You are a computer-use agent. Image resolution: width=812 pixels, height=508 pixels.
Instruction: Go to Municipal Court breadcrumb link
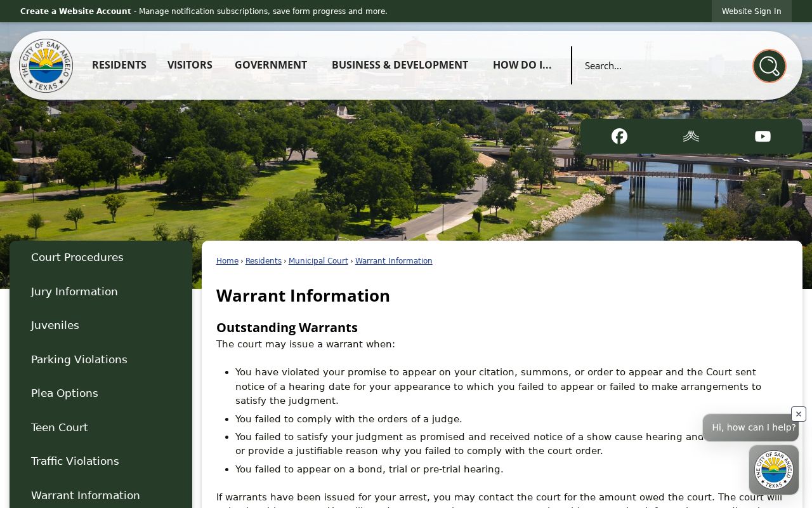[318, 261]
